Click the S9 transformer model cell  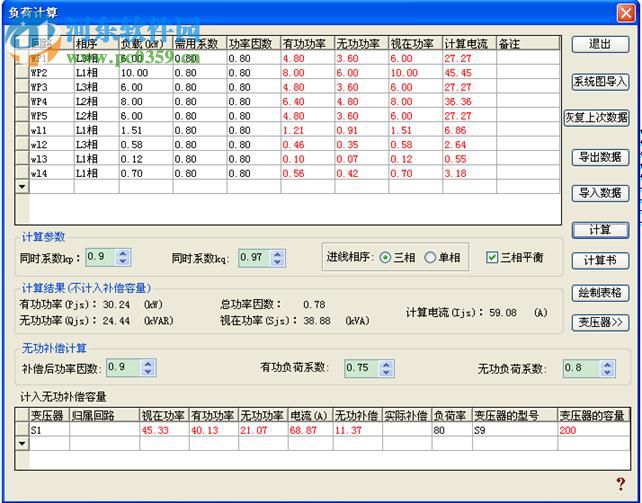[x=515, y=430]
